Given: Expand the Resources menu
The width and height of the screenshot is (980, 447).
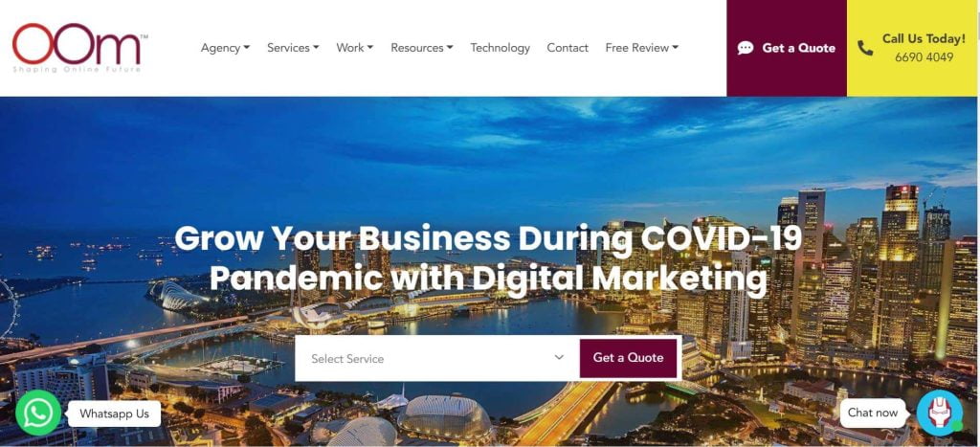Looking at the screenshot, I should [x=422, y=48].
